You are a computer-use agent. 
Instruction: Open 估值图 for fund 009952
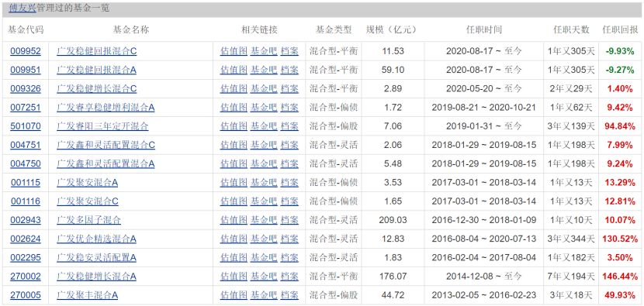(x=234, y=51)
